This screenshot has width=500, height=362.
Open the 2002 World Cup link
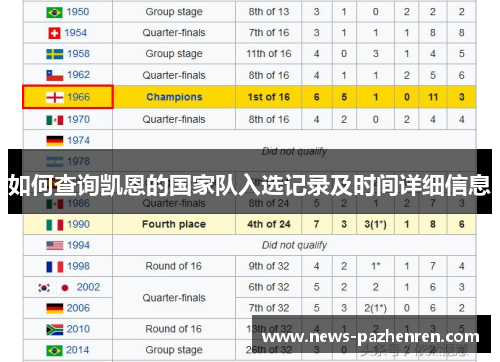(88, 287)
